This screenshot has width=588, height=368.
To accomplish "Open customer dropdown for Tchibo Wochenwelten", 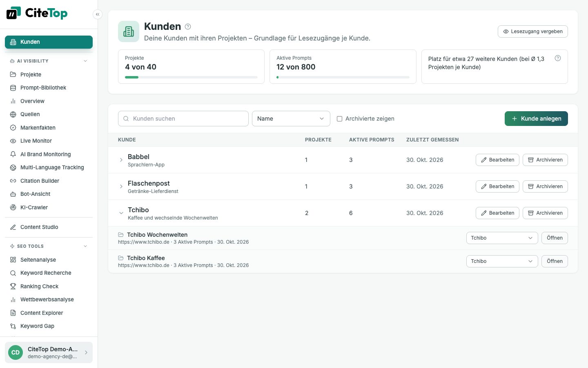I will 502,238.
